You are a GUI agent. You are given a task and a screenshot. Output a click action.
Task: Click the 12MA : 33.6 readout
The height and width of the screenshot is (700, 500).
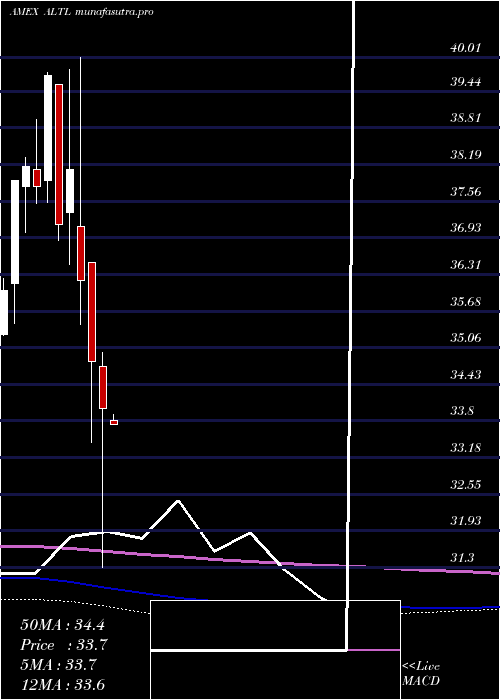pyautogui.click(x=62, y=684)
